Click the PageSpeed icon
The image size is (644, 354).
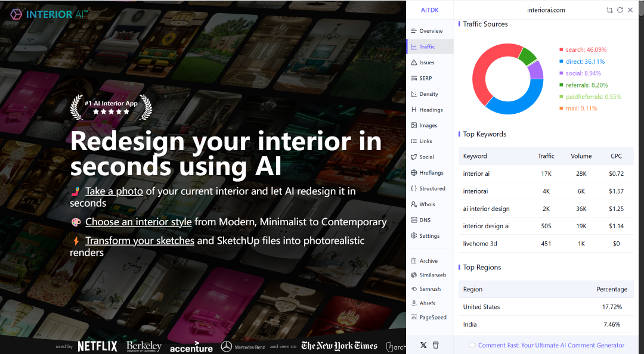(414, 317)
